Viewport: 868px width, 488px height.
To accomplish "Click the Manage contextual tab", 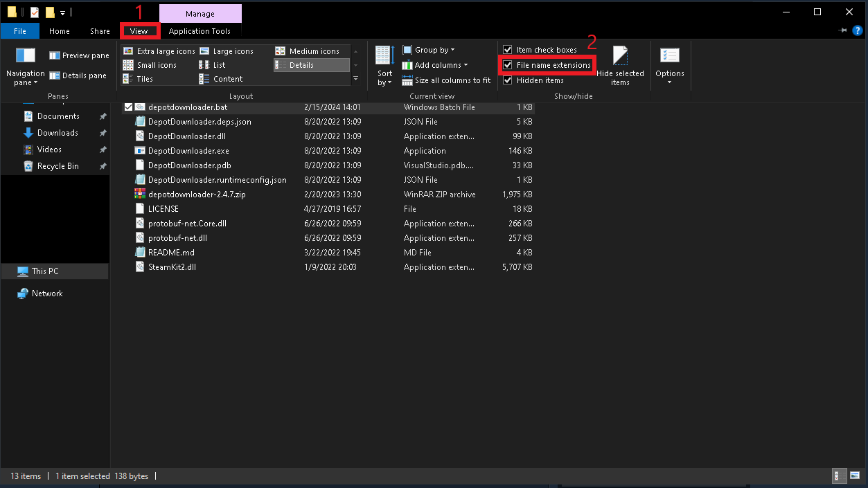I will click(200, 14).
